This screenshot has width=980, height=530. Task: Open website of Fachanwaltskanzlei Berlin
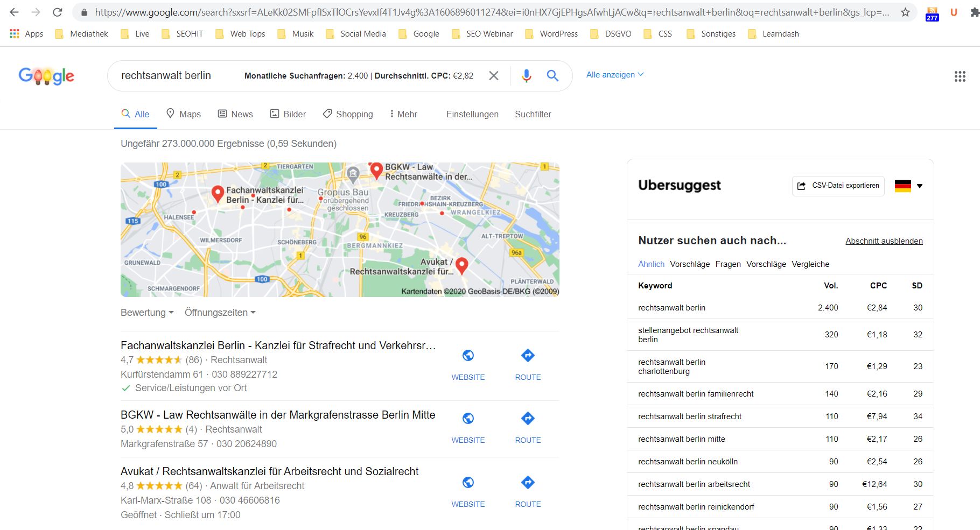tap(468, 363)
